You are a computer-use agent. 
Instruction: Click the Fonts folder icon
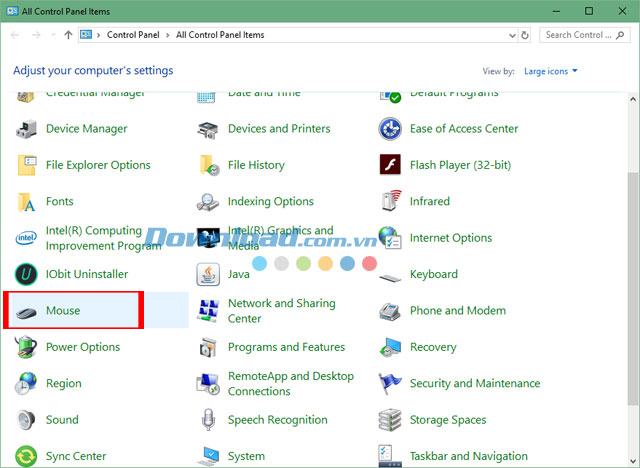(26, 202)
